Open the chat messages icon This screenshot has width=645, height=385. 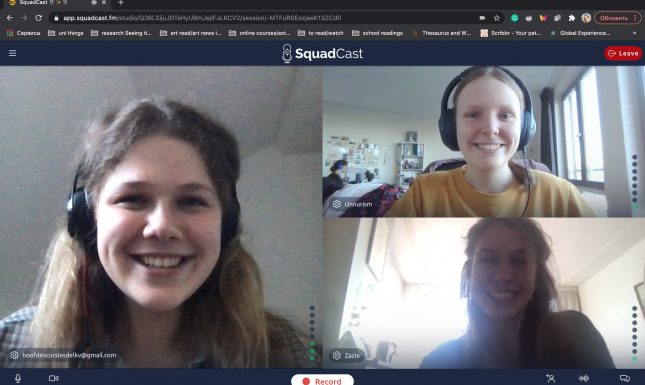pos(624,378)
